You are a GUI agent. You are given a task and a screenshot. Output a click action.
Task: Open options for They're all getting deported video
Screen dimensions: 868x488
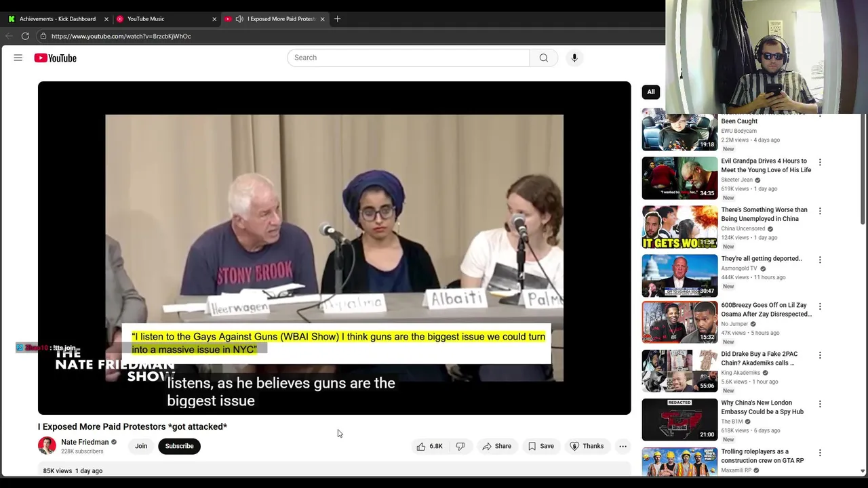[x=820, y=260]
